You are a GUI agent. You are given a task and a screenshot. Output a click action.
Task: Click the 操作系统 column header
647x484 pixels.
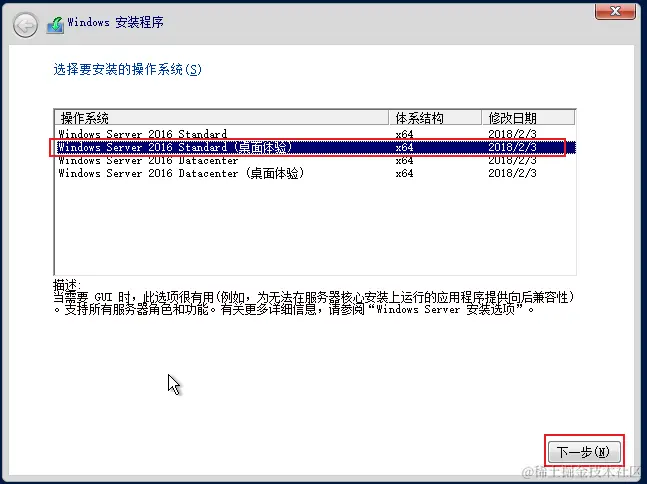point(222,118)
